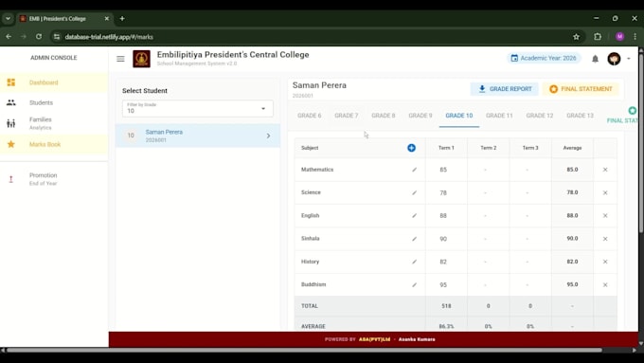Switch to the Grade 12 tab

(539, 116)
